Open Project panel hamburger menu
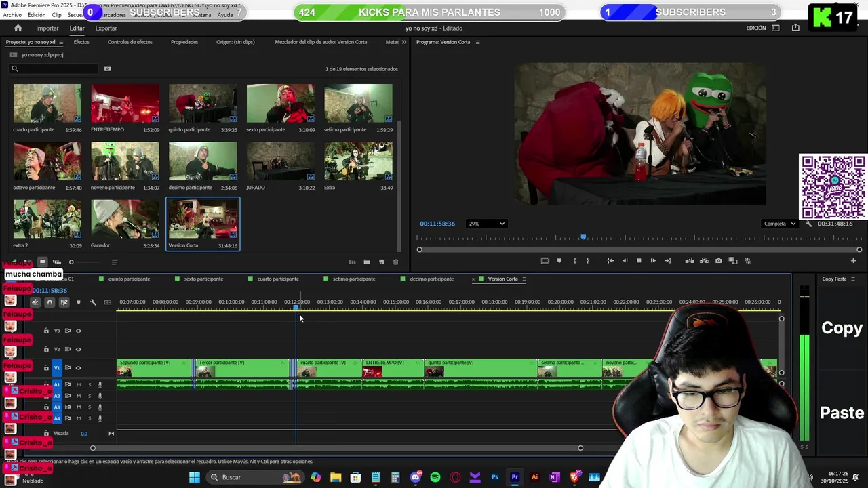This screenshot has width=868, height=488. point(61,42)
